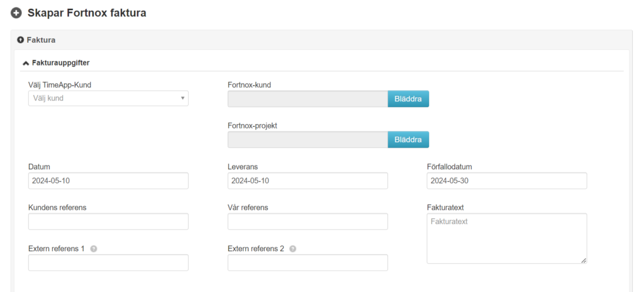
Task: Focus the Förfallodatum date field
Action: click(x=506, y=181)
